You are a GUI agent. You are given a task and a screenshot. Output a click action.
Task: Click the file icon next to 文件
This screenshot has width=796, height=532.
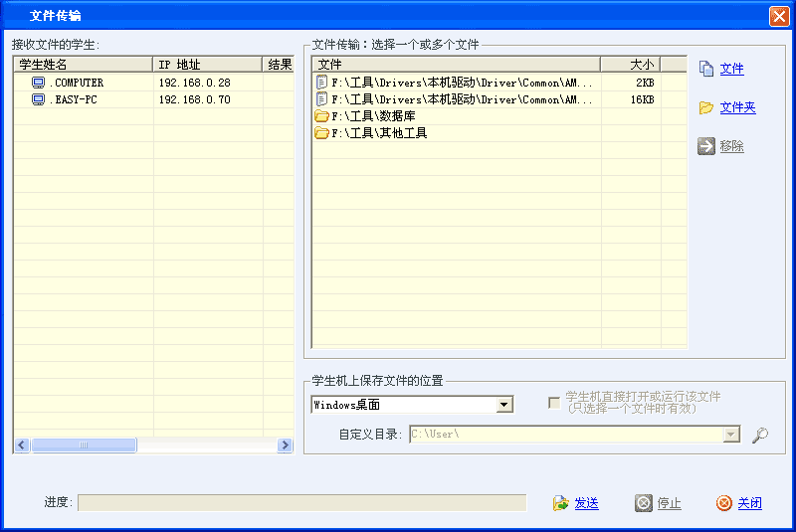(706, 69)
